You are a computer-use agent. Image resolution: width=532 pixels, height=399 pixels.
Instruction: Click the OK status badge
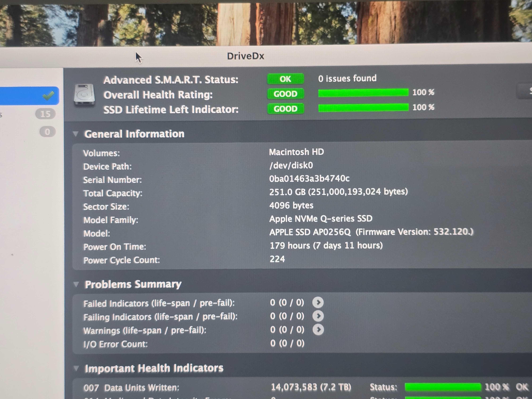(285, 79)
